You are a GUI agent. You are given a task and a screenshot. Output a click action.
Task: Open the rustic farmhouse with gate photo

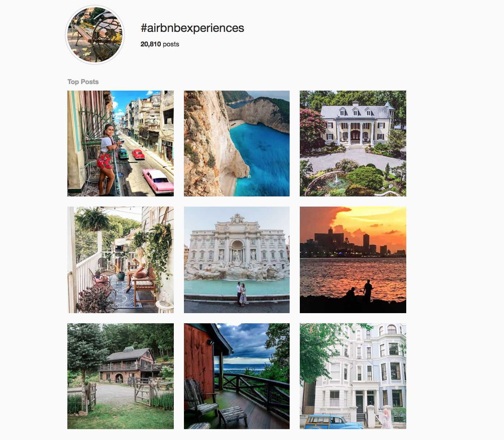click(121, 376)
